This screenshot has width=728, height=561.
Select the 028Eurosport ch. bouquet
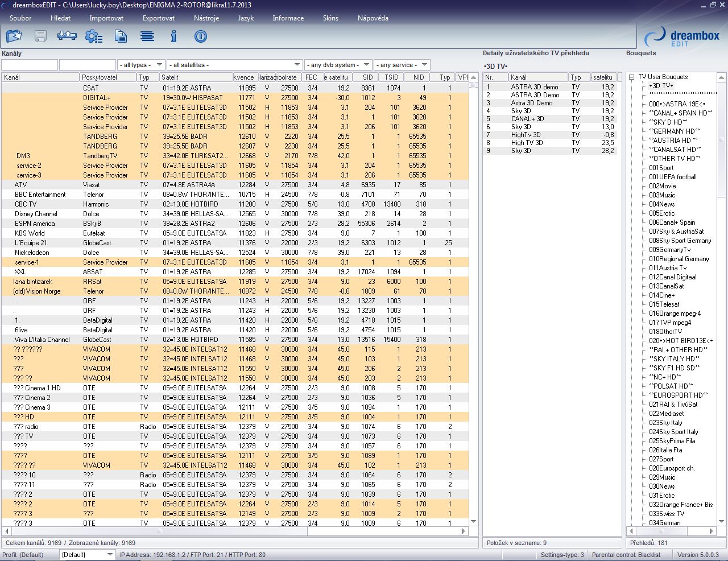(672, 468)
